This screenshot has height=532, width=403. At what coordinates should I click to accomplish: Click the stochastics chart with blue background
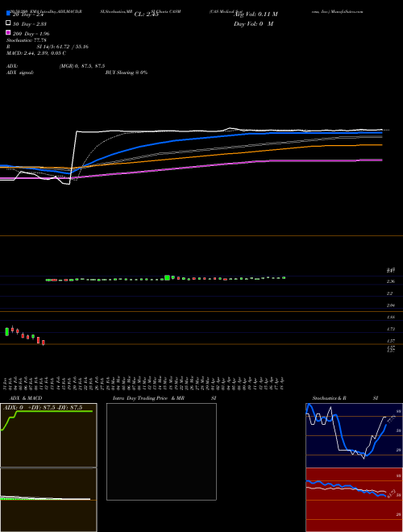[x=354, y=435]
